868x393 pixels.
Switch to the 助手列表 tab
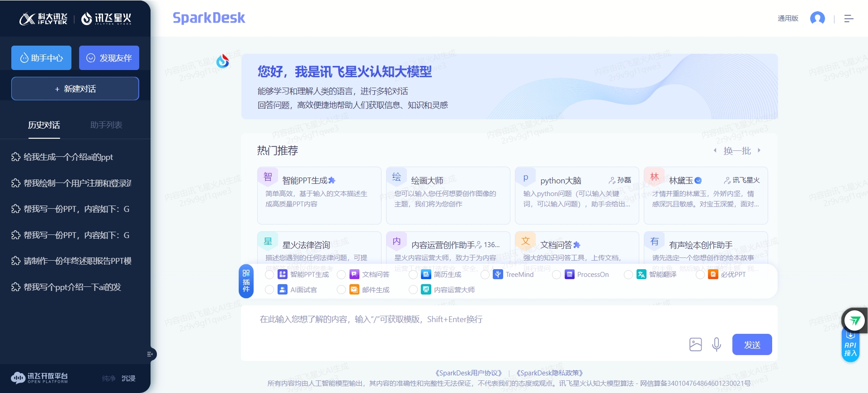tap(106, 125)
